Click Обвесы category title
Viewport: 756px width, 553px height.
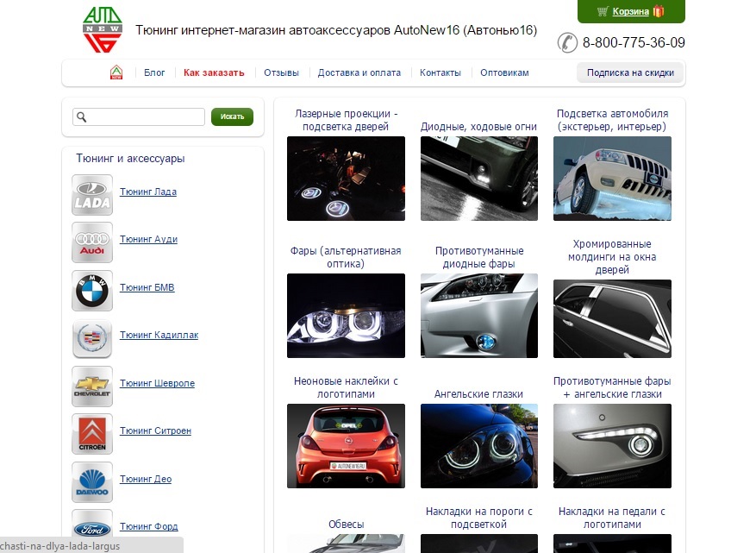coord(346,525)
